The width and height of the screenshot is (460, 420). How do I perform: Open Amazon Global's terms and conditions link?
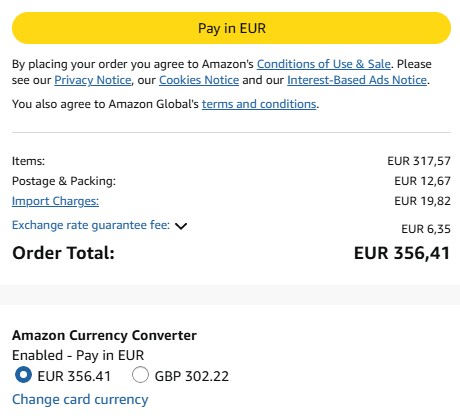(259, 104)
